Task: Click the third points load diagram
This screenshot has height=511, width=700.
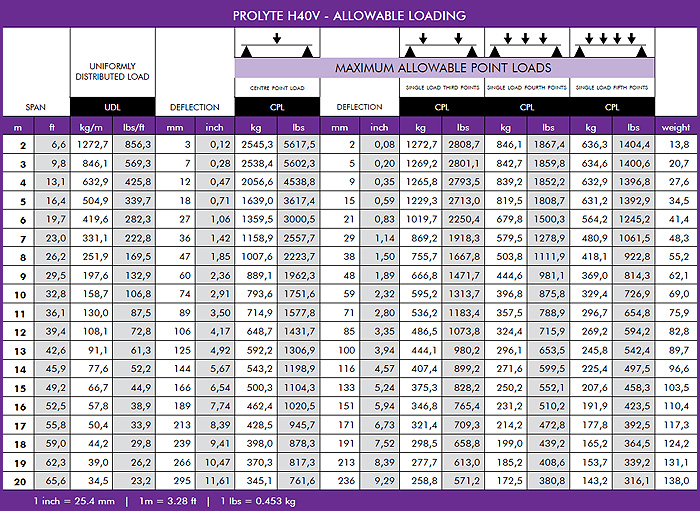Action: (442, 42)
